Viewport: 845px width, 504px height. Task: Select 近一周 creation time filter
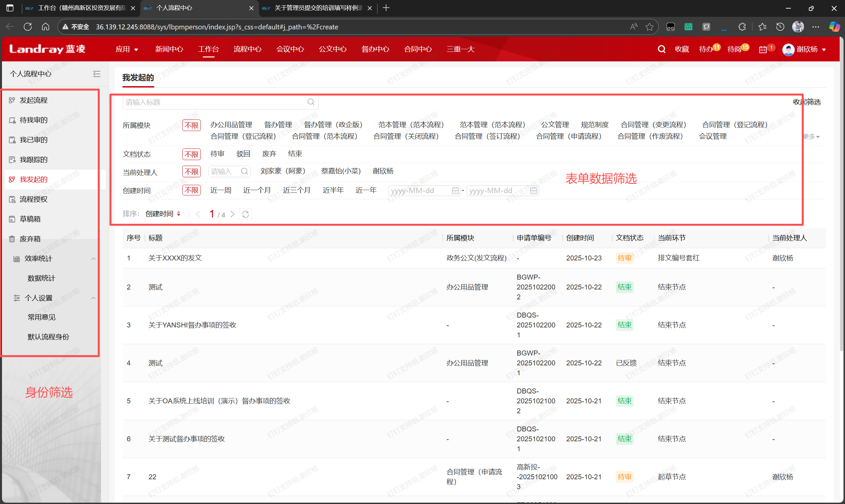[x=221, y=190]
